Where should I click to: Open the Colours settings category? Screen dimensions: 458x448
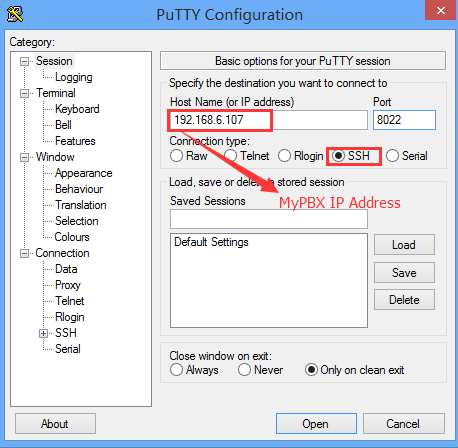point(72,237)
